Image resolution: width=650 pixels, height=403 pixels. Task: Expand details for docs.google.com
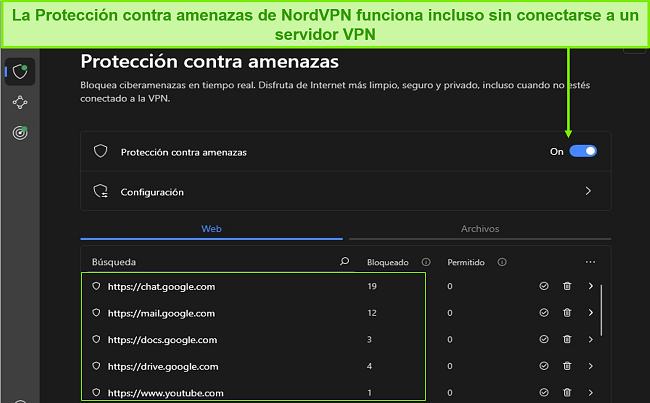(591, 339)
